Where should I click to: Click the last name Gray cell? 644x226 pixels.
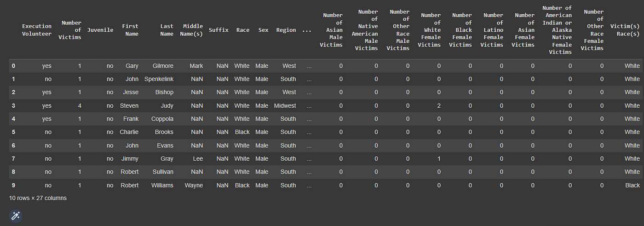tap(167, 158)
